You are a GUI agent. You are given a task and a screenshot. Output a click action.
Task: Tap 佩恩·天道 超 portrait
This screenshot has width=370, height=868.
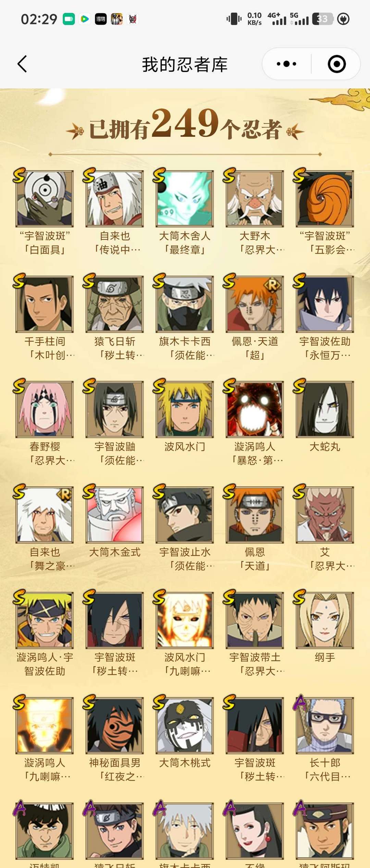click(x=255, y=304)
